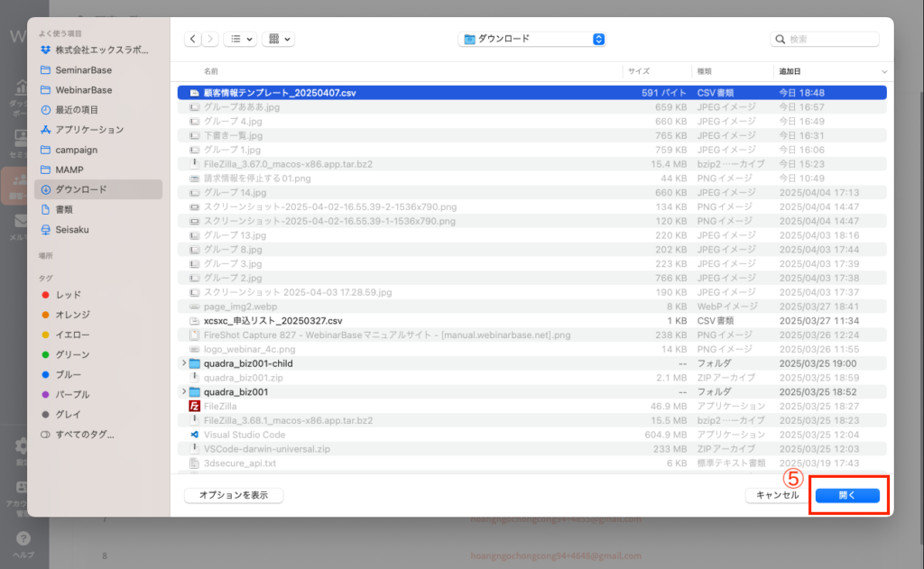Select the Seisaku sidebar location
Screen dimensions: 924x569
pyautogui.click(x=72, y=229)
